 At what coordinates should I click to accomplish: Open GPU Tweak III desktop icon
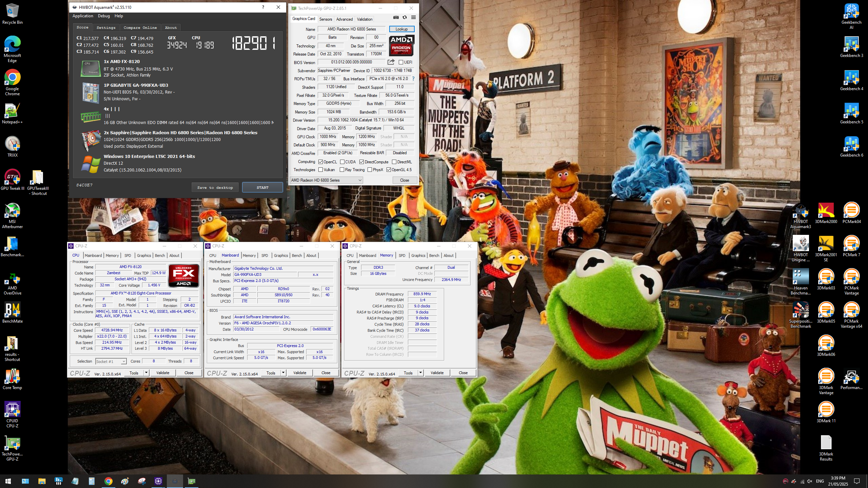click(13, 180)
